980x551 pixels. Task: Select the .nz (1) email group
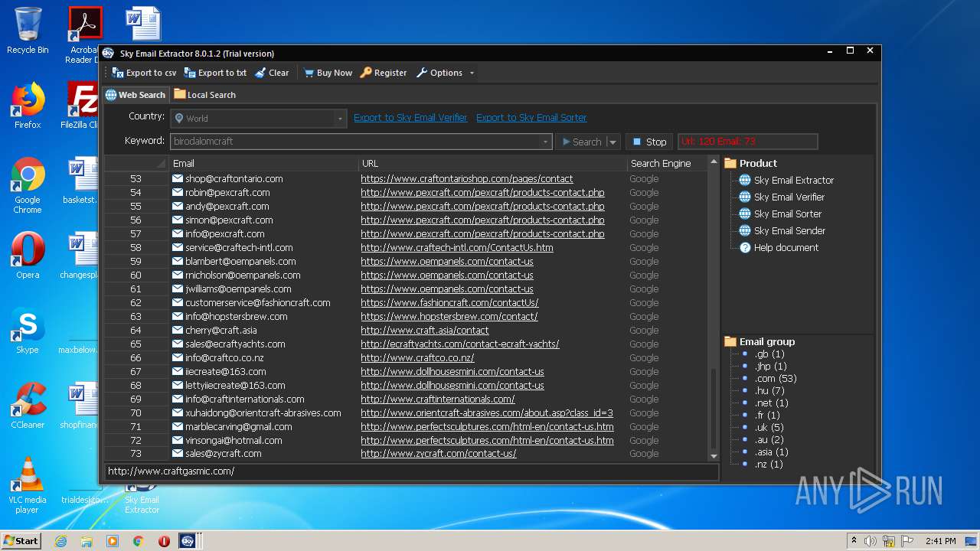click(x=769, y=464)
